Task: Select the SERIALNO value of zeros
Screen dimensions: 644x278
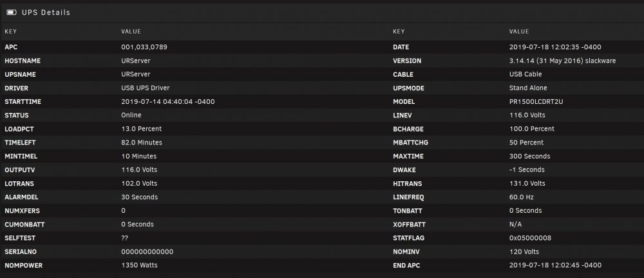Action: [147, 252]
